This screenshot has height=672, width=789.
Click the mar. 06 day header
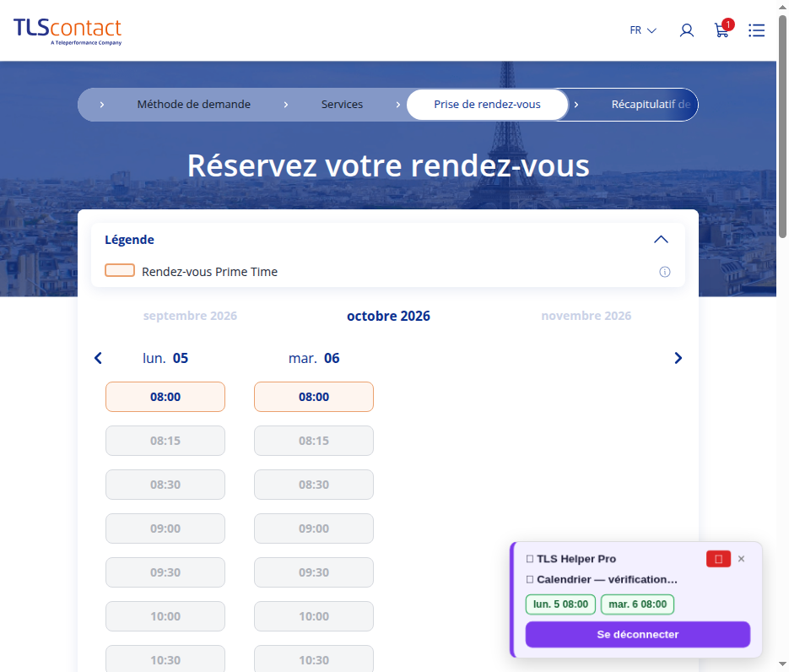pos(314,358)
